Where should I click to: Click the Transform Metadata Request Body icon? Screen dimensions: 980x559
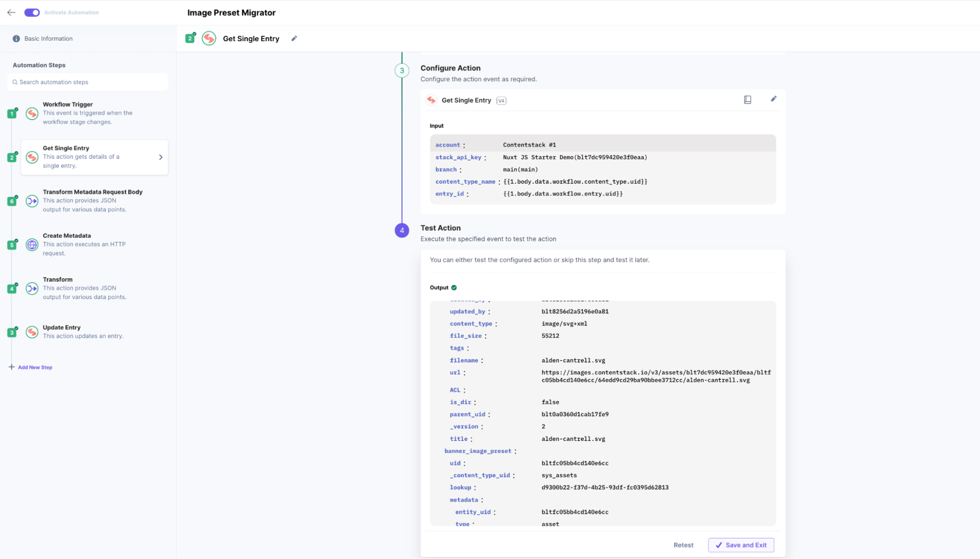32,201
